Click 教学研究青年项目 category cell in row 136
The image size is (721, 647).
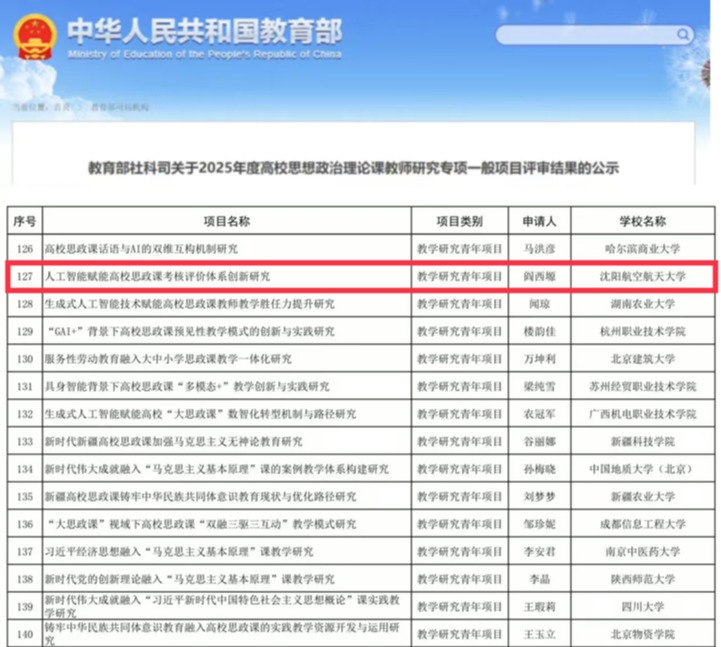460,523
